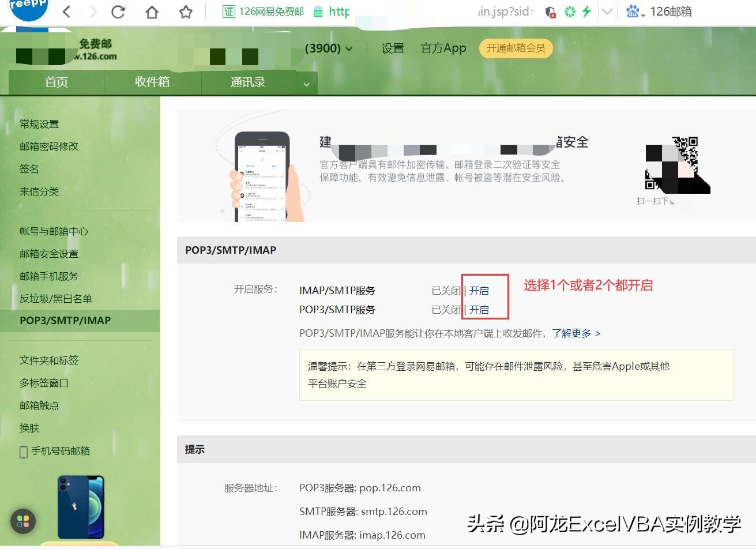Open the Baidu 126邮箱 extension icon
This screenshot has height=549, width=756.
coord(631,11)
